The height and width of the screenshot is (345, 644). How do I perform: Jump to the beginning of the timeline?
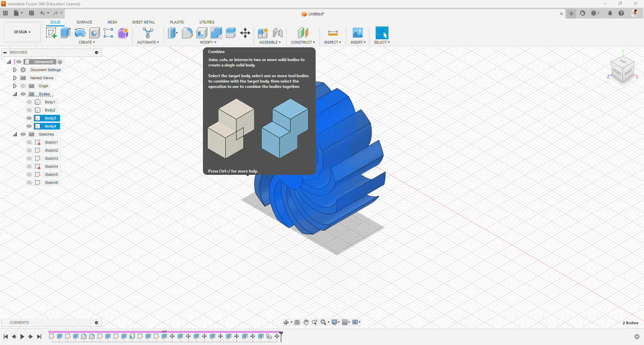tap(6, 337)
